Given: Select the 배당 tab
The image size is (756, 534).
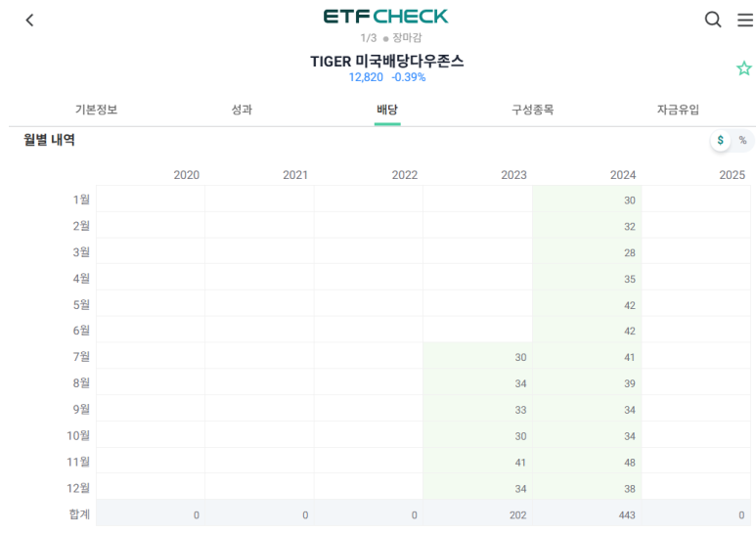Looking at the screenshot, I should point(387,110).
